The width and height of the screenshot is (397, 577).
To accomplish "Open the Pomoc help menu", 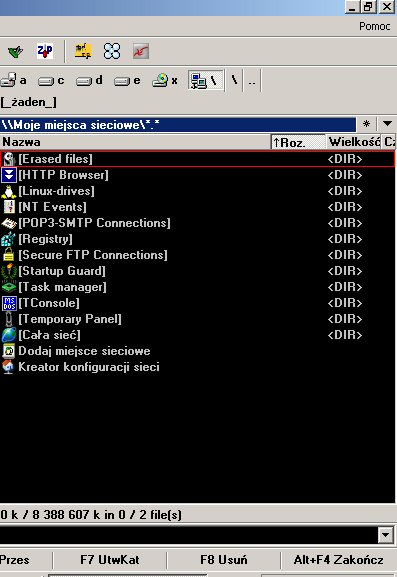I will (375, 26).
